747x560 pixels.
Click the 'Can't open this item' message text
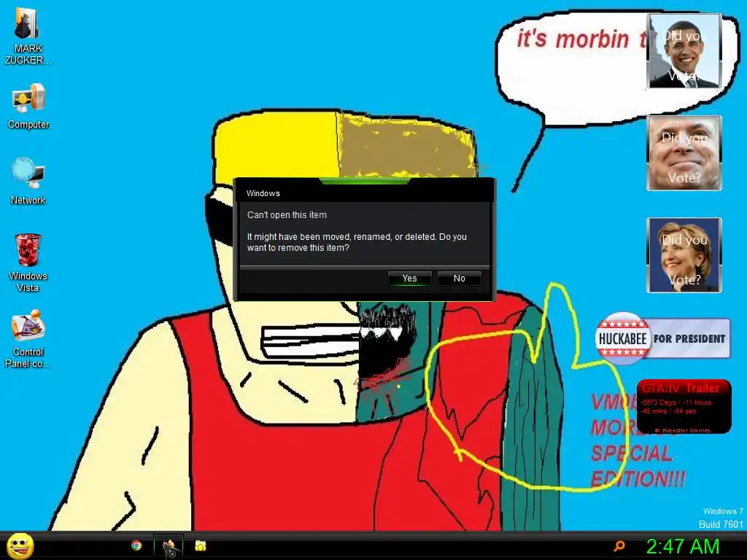287,215
